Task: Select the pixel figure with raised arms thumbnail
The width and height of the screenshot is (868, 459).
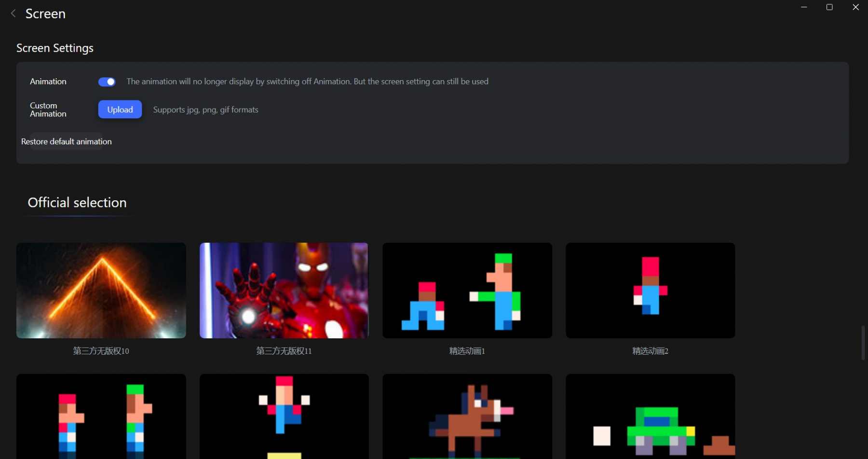Action: tap(284, 417)
